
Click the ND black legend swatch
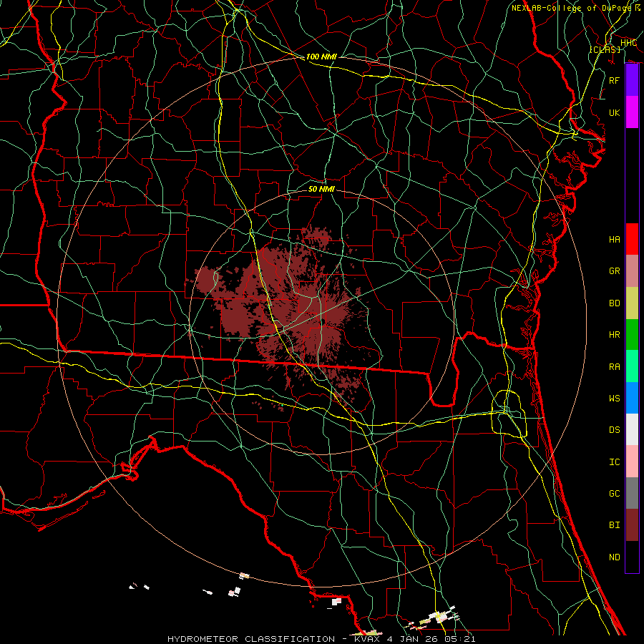point(632,557)
